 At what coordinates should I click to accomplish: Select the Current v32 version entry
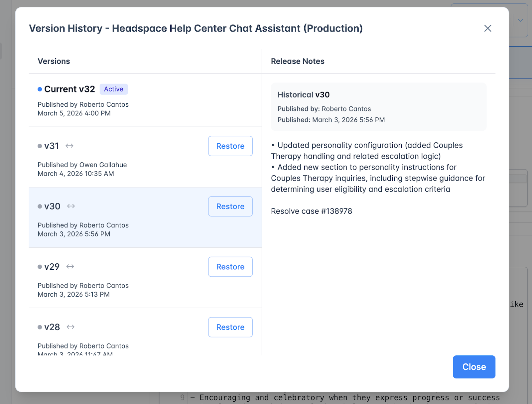coord(145,100)
